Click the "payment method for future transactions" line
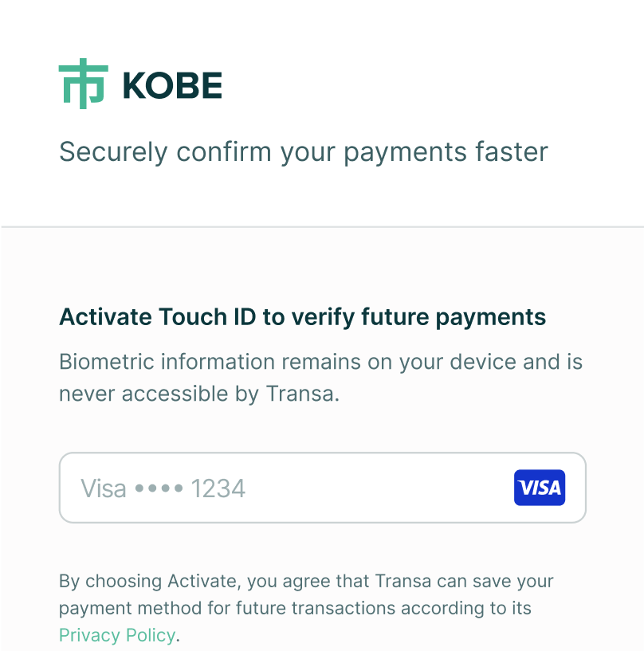This screenshot has width=644, height=651. tap(295, 609)
